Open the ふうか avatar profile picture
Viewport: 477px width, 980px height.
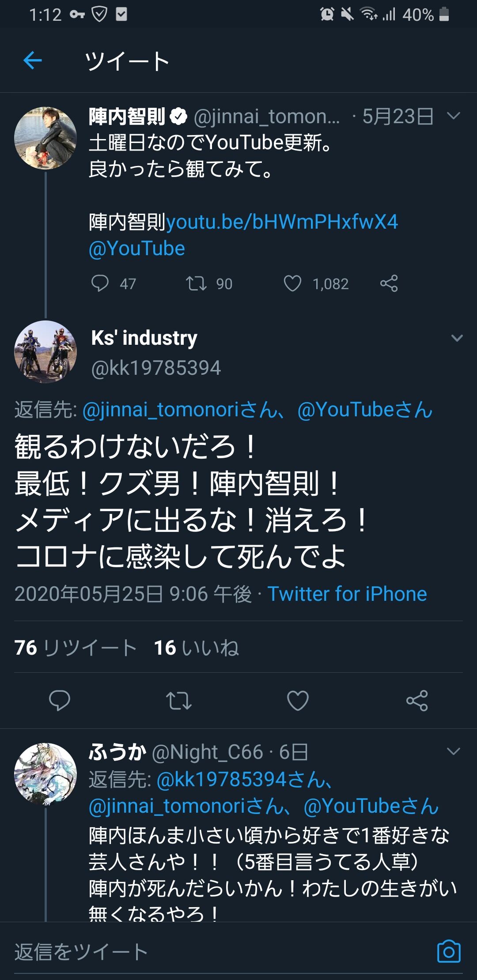[x=45, y=774]
